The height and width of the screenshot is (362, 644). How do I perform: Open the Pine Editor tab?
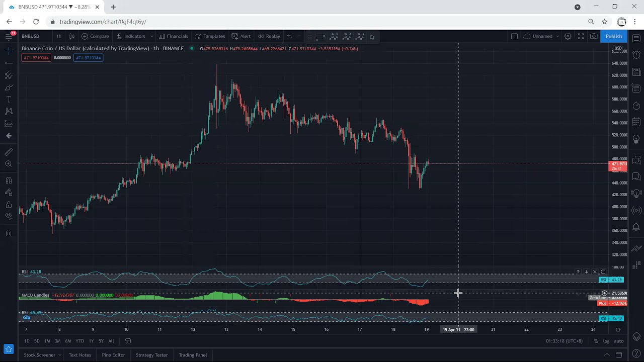point(113,355)
